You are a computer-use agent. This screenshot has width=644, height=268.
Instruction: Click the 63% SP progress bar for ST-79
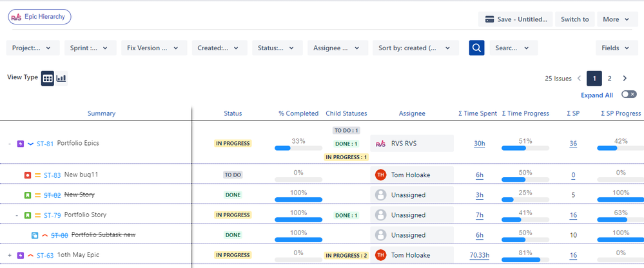[620, 220]
